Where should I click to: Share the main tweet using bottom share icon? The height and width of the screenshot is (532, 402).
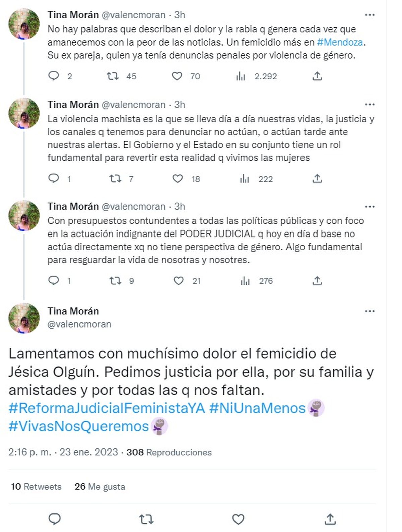point(330,519)
